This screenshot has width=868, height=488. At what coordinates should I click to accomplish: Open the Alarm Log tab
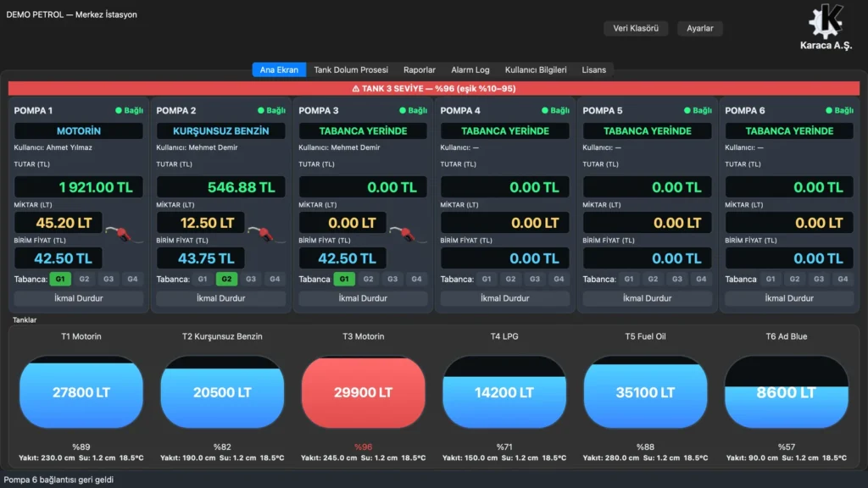[470, 69]
